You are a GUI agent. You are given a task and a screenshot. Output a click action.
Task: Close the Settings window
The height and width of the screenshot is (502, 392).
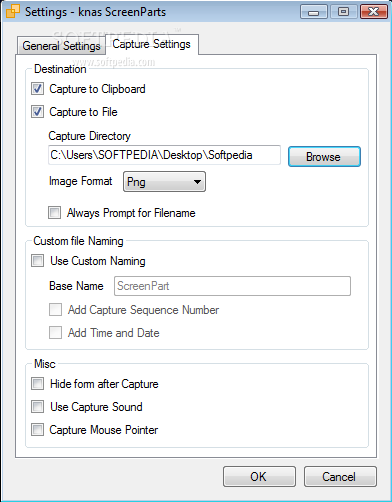374,12
